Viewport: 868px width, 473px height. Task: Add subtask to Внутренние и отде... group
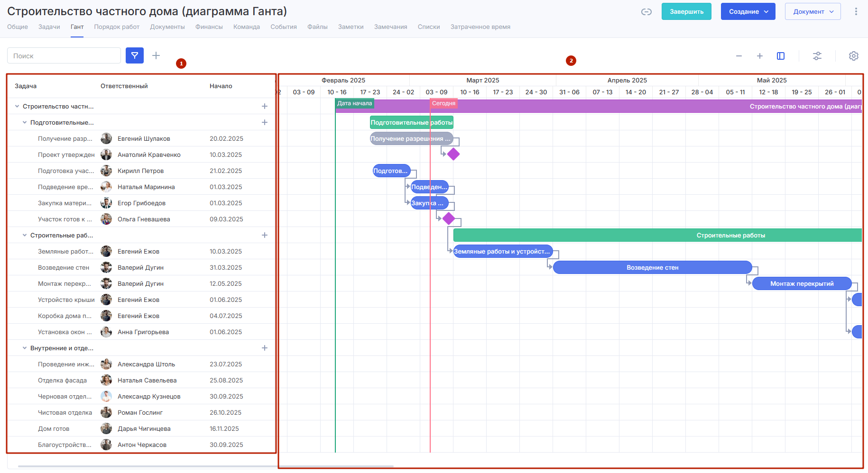tap(265, 348)
